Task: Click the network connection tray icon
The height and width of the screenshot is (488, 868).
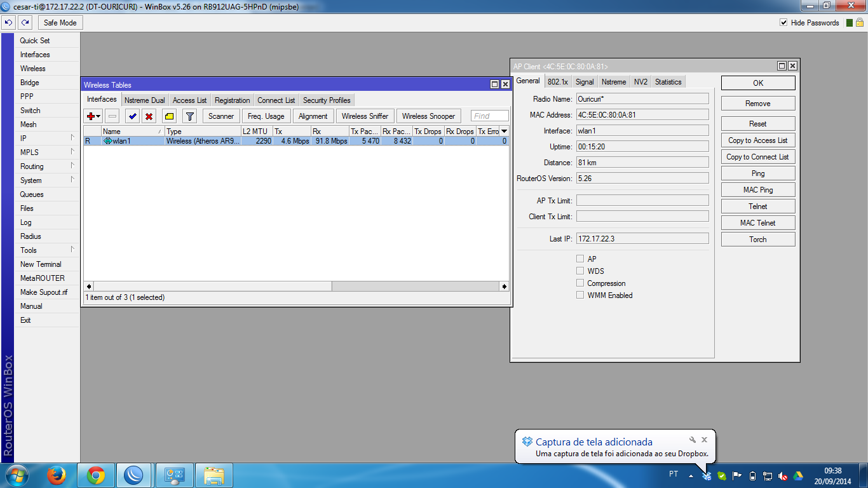Action: pos(768,476)
